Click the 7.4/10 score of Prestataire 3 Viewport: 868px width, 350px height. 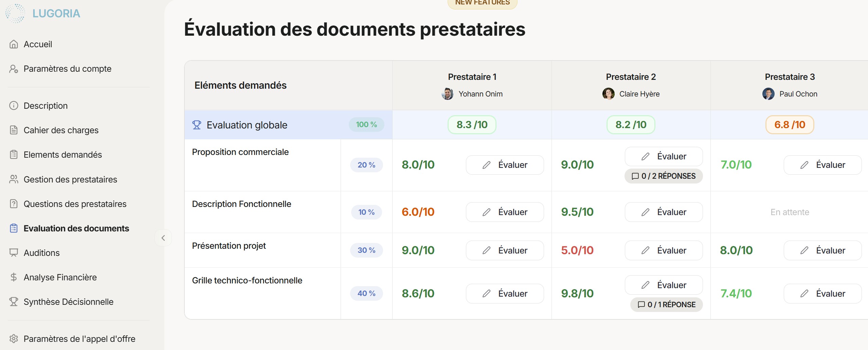tap(736, 294)
